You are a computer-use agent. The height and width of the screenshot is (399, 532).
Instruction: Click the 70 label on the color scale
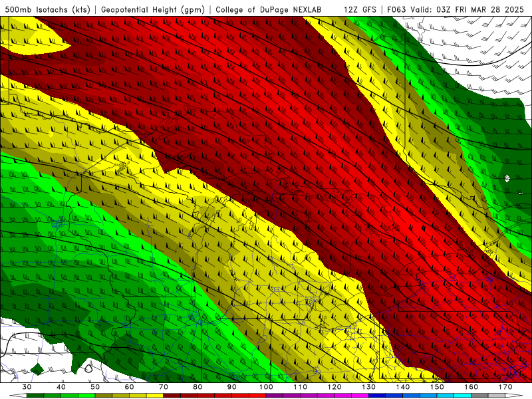click(x=164, y=387)
